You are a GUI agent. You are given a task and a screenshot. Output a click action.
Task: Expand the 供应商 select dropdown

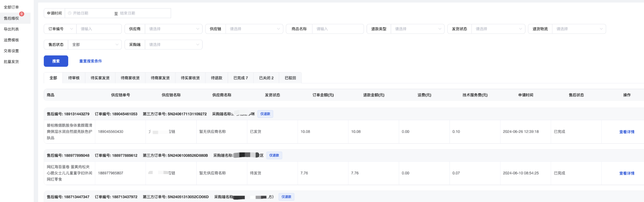[x=174, y=29]
